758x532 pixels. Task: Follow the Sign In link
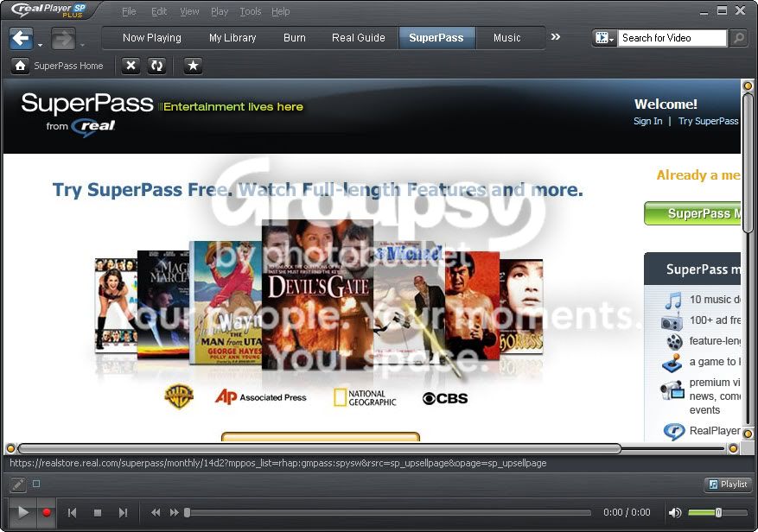click(647, 121)
